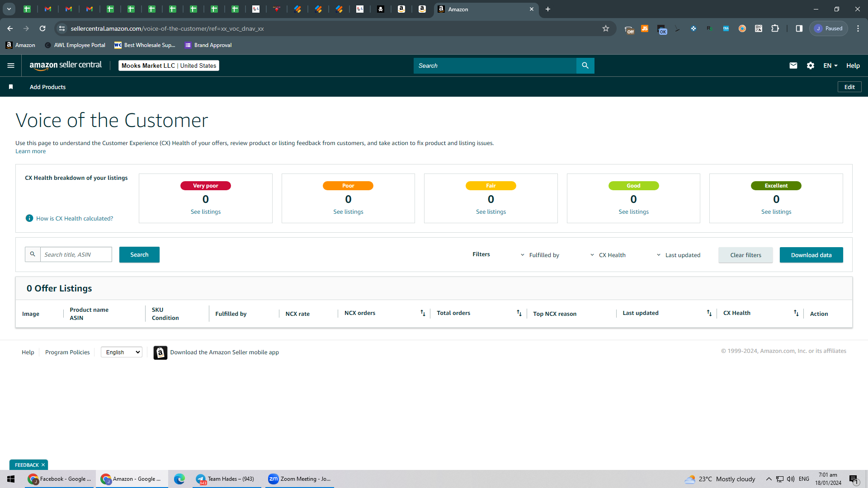The height and width of the screenshot is (488, 868).
Task: Open the Help link in the footer
Action: [28, 352]
